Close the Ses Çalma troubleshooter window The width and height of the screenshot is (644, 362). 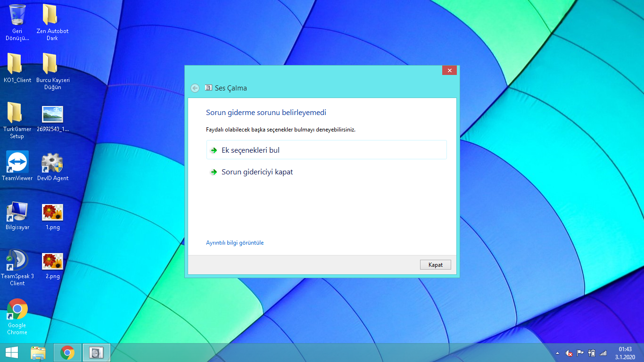[449, 70]
